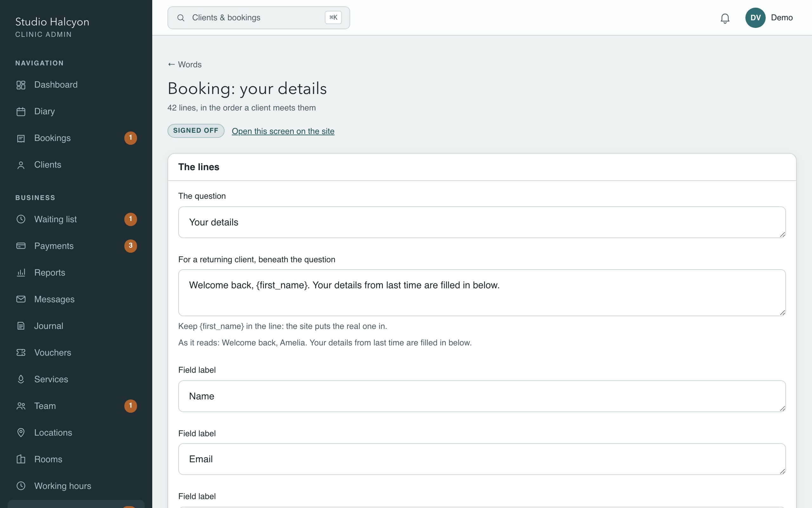This screenshot has width=812, height=508.
Task: Click the Payments badge showing 3
Action: 131,246
